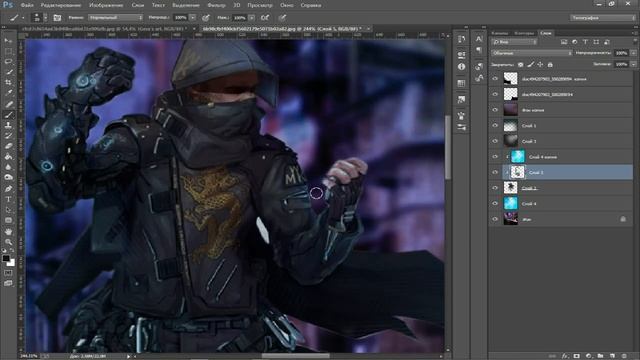
Task: Open the Character panel icon
Action: [x=479, y=39]
